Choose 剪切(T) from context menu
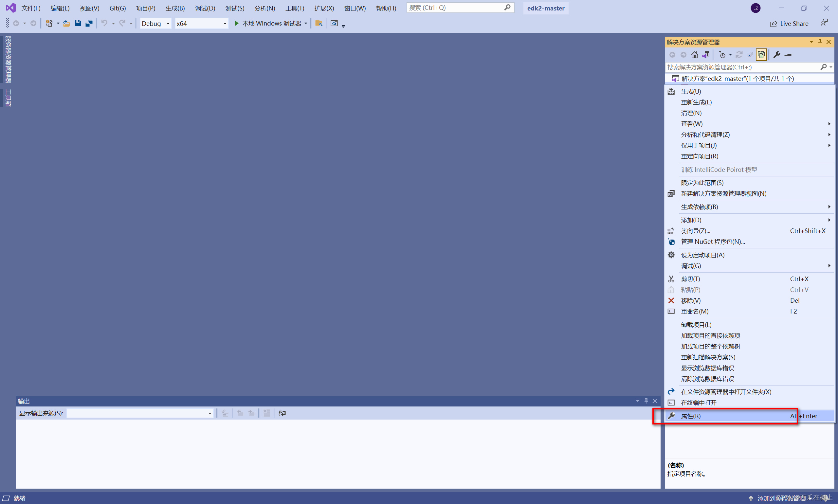 coord(749,279)
